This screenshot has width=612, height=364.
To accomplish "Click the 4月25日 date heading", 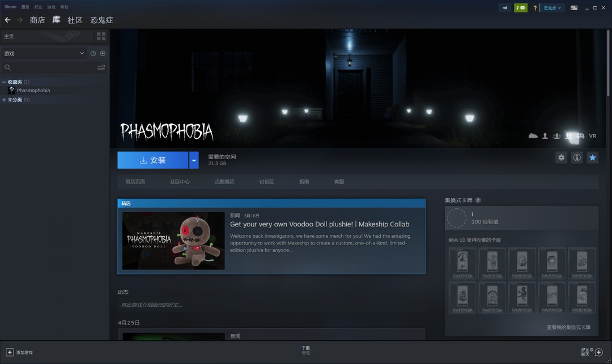I will (x=129, y=323).
